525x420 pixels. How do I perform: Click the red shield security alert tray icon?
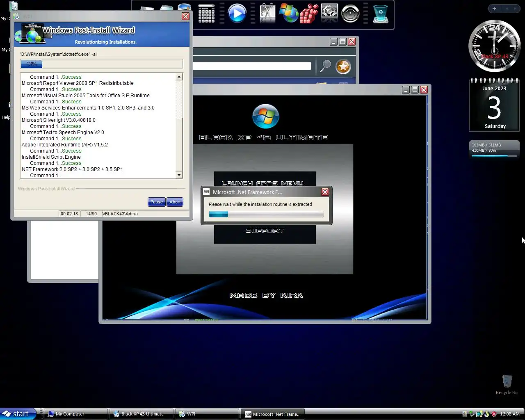[x=494, y=414]
